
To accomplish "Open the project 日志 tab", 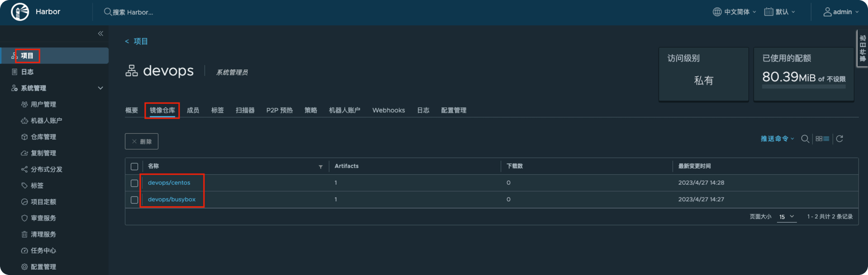I will pos(423,110).
